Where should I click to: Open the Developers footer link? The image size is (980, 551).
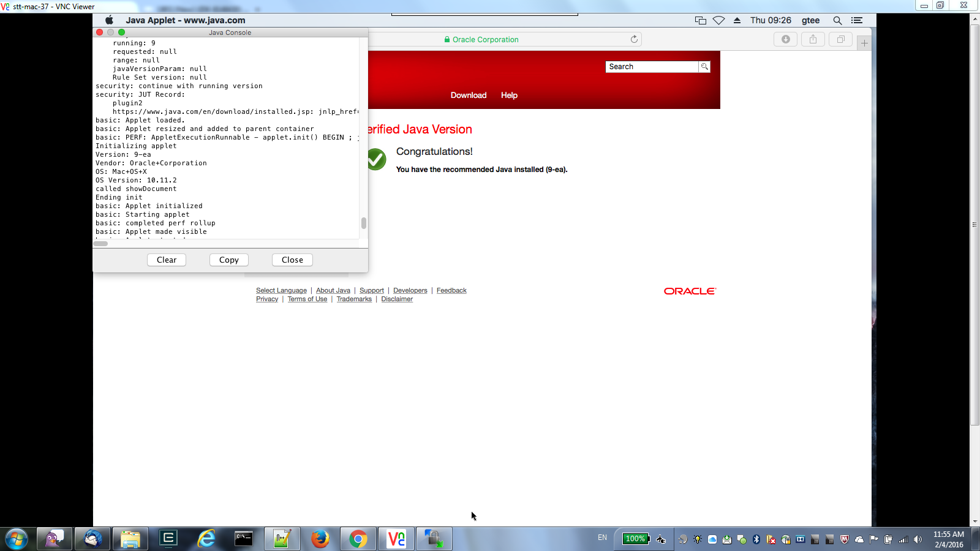(410, 291)
